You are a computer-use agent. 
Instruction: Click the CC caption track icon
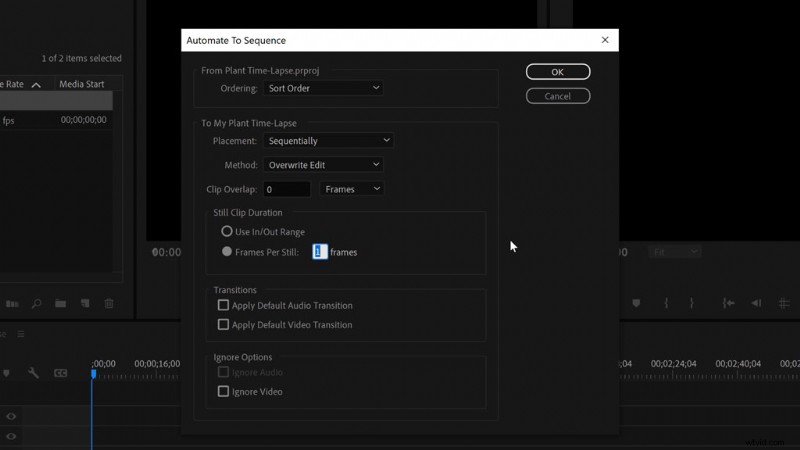[x=60, y=373]
